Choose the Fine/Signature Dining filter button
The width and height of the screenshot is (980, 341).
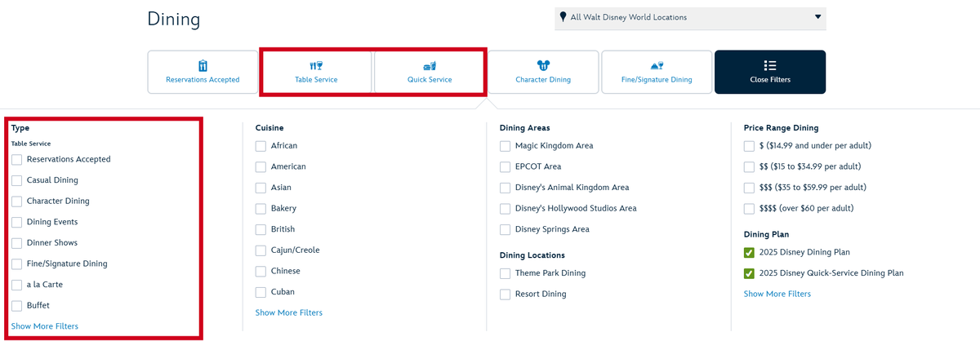(657, 72)
